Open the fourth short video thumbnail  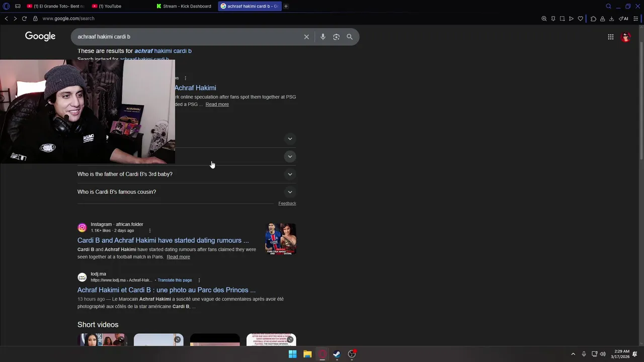point(271,340)
